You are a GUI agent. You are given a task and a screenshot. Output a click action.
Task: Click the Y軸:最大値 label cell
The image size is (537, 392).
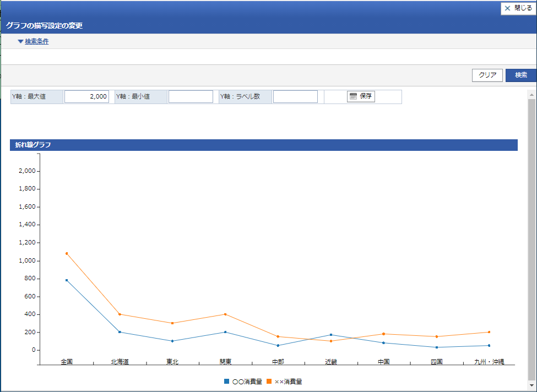(37, 96)
